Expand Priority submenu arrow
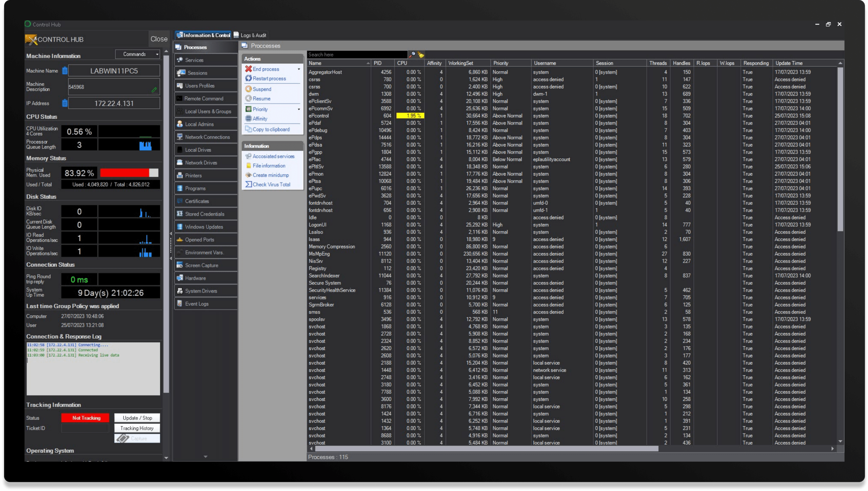Screen dimensions: 868x491 pyautogui.click(x=299, y=109)
